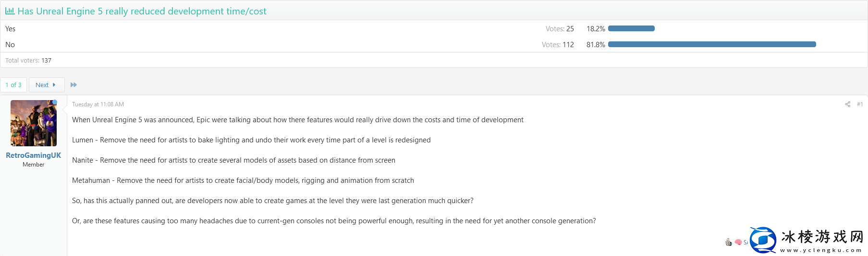Viewport: 868px width, 256px height.
Task: Click the 81.8% No result bar
Action: (x=712, y=44)
